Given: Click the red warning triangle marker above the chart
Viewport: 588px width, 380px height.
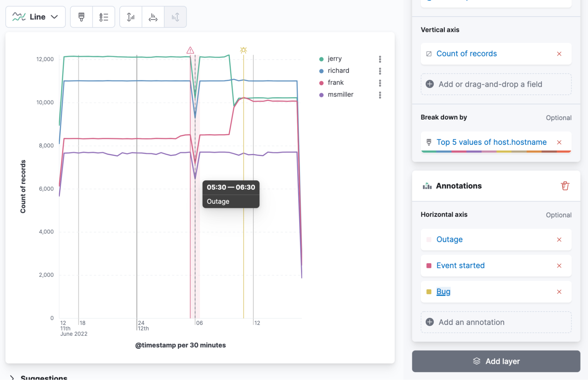Looking at the screenshot, I should tap(190, 50).
